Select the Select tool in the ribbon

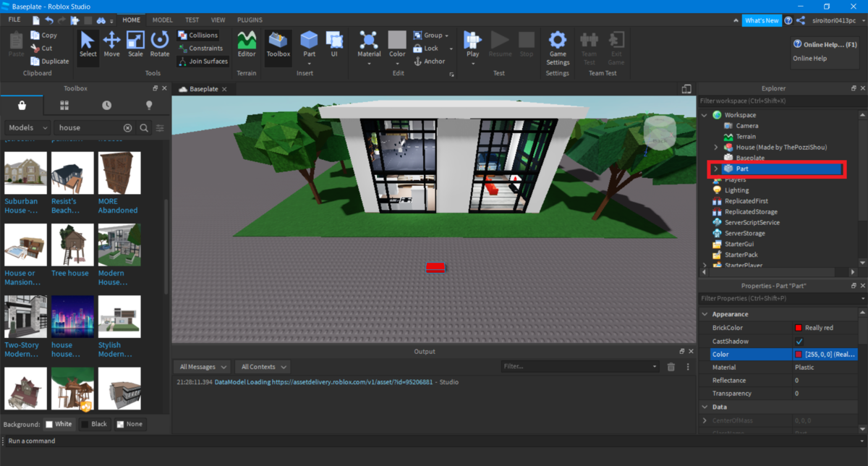88,44
